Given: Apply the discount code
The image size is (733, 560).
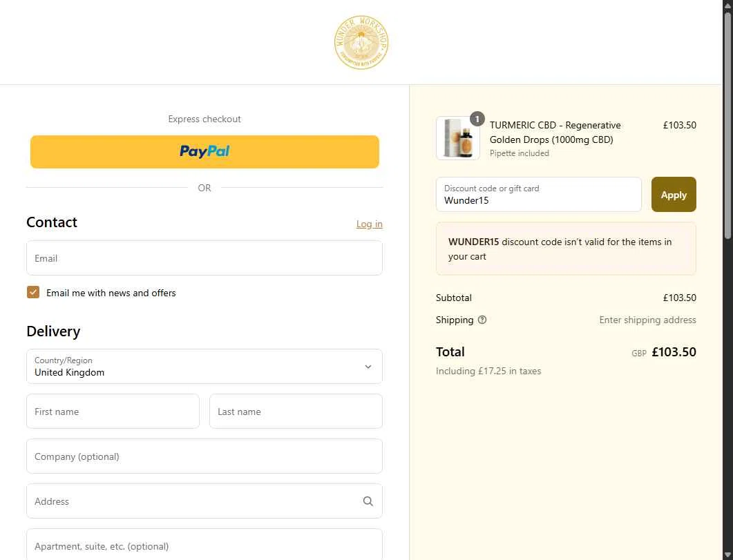Looking at the screenshot, I should (674, 194).
